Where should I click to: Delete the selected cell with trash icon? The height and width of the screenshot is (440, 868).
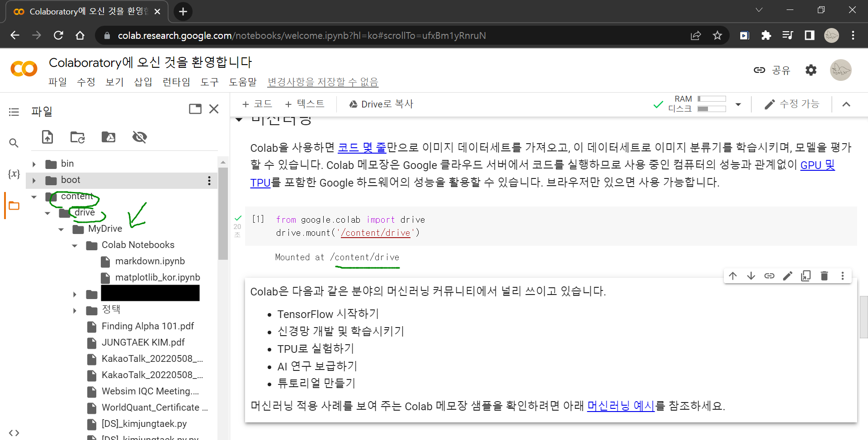[x=824, y=276]
